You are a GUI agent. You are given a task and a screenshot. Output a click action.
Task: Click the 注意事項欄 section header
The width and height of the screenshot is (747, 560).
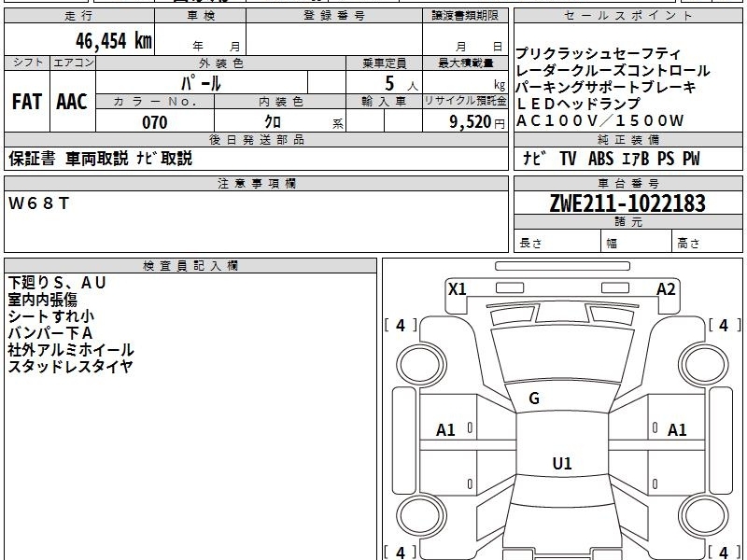click(256, 184)
